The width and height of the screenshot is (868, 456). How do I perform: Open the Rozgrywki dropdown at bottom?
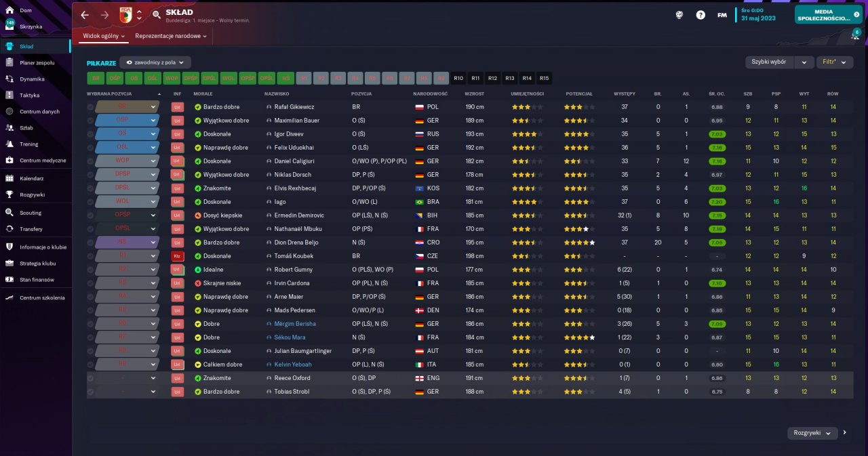[812, 432]
